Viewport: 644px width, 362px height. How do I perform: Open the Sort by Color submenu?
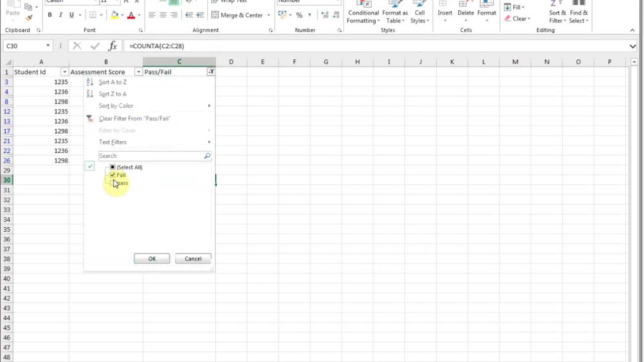click(x=149, y=106)
